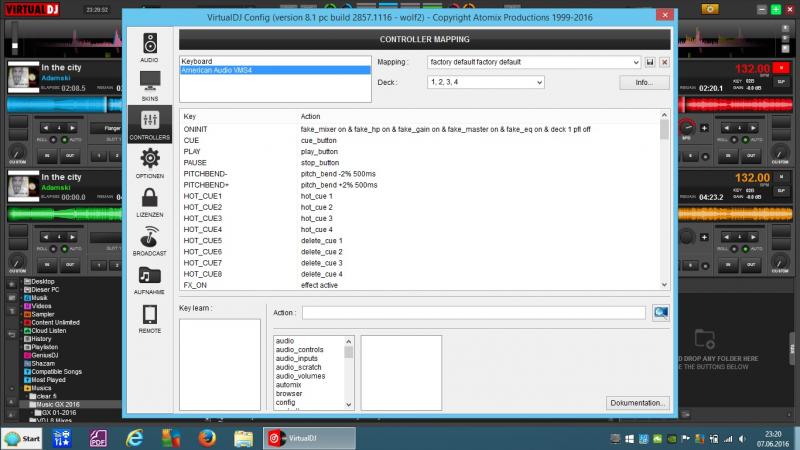Click the delete mapping red X icon

click(663, 62)
